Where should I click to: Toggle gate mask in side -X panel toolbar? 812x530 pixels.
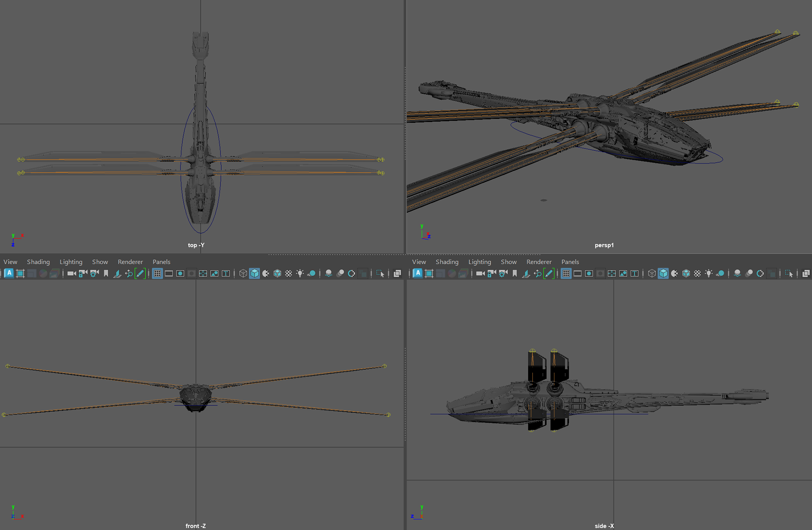[x=601, y=273]
